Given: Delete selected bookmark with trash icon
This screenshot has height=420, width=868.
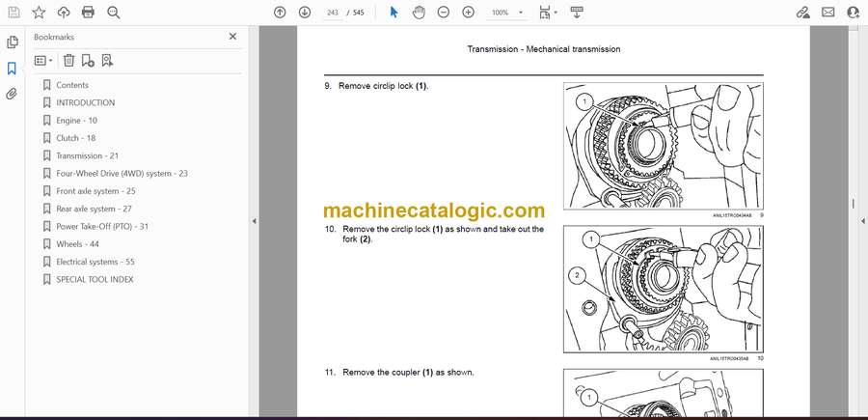Looking at the screenshot, I should 68,61.
